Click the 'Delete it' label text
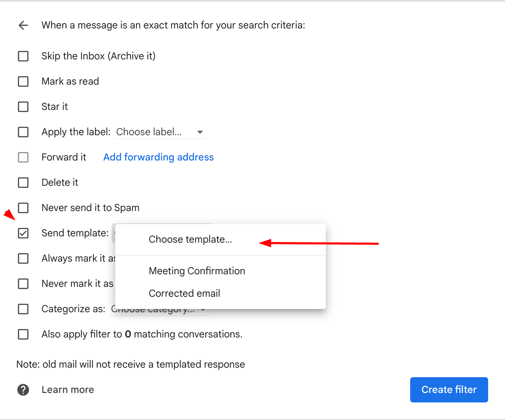 [60, 183]
